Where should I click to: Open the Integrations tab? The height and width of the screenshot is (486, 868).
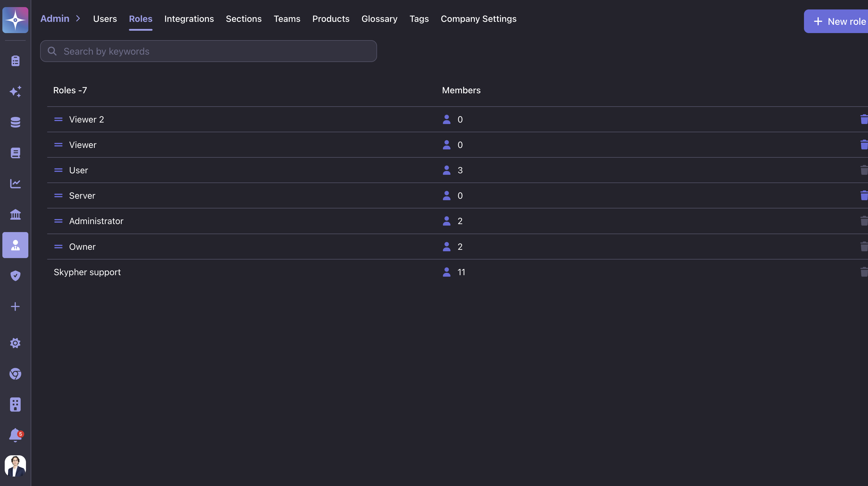pos(189,19)
